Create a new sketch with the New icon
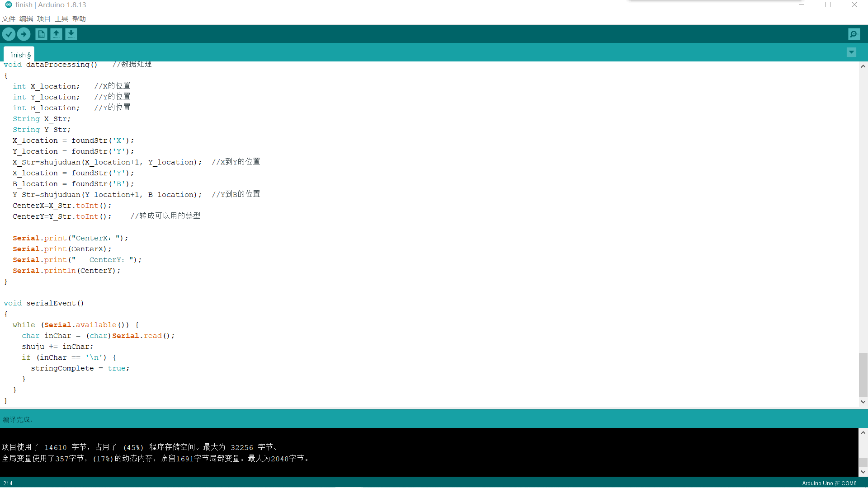 click(41, 34)
